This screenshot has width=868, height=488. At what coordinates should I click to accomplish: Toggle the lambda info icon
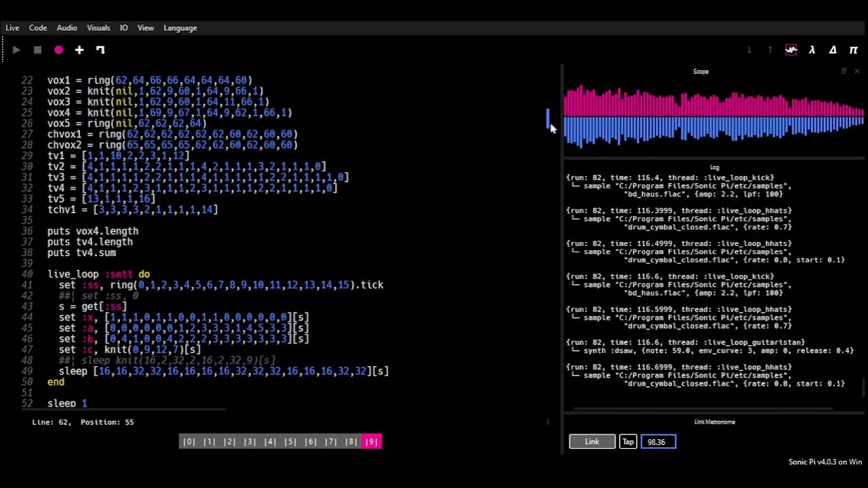pos(812,49)
